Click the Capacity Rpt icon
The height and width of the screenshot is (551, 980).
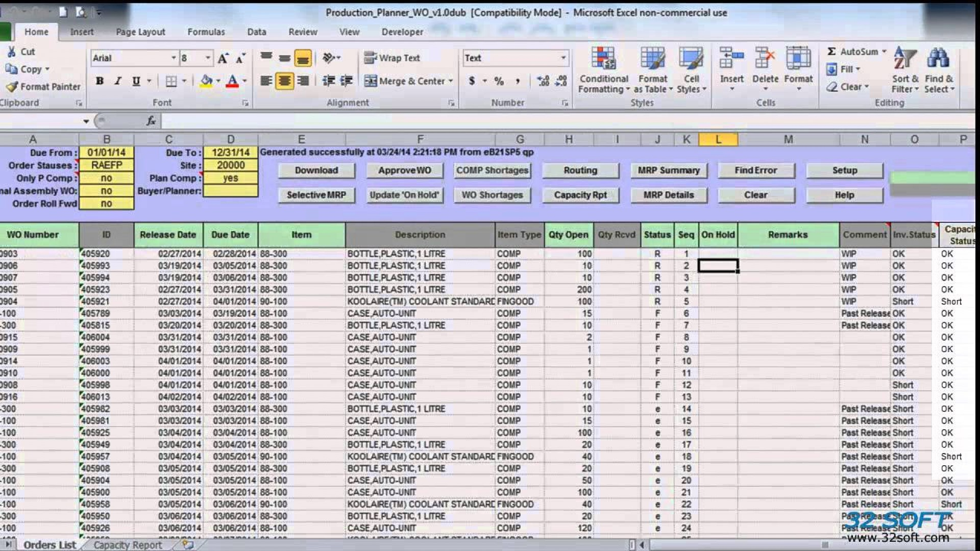point(580,194)
